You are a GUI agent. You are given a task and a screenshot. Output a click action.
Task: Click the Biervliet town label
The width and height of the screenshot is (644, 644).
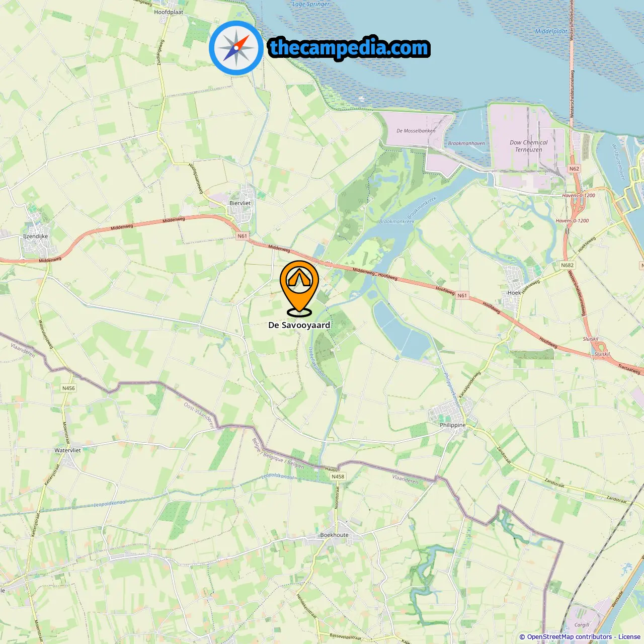click(x=240, y=203)
